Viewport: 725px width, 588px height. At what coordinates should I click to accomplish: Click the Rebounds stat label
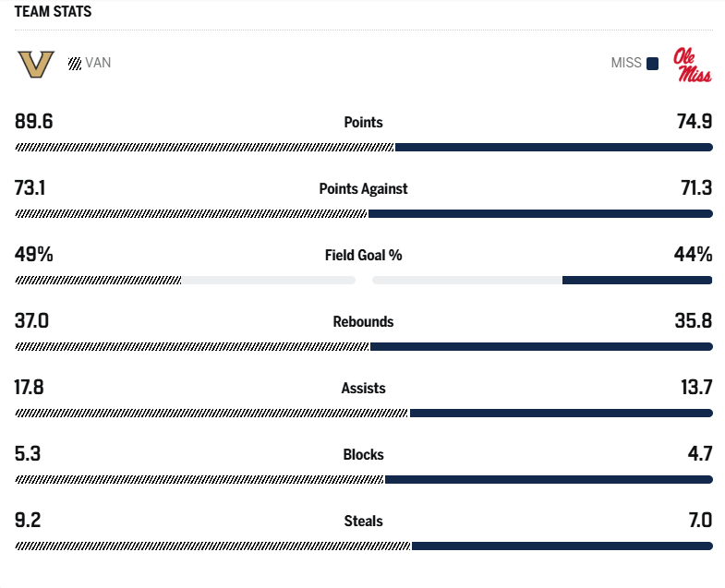363,321
